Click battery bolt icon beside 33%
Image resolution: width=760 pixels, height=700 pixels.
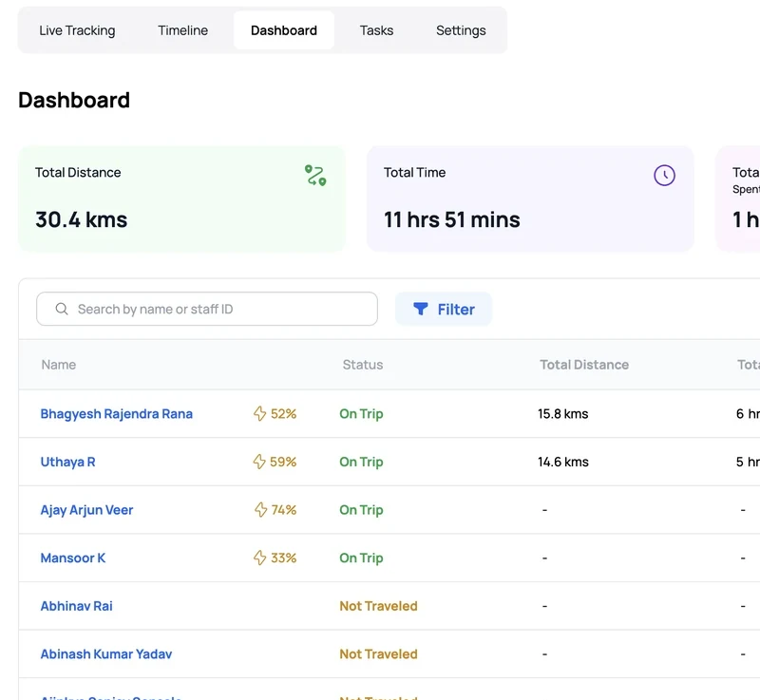click(x=259, y=558)
